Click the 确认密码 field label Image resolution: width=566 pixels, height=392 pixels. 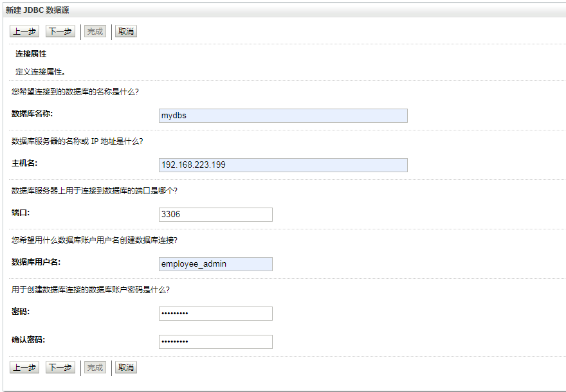28,340
